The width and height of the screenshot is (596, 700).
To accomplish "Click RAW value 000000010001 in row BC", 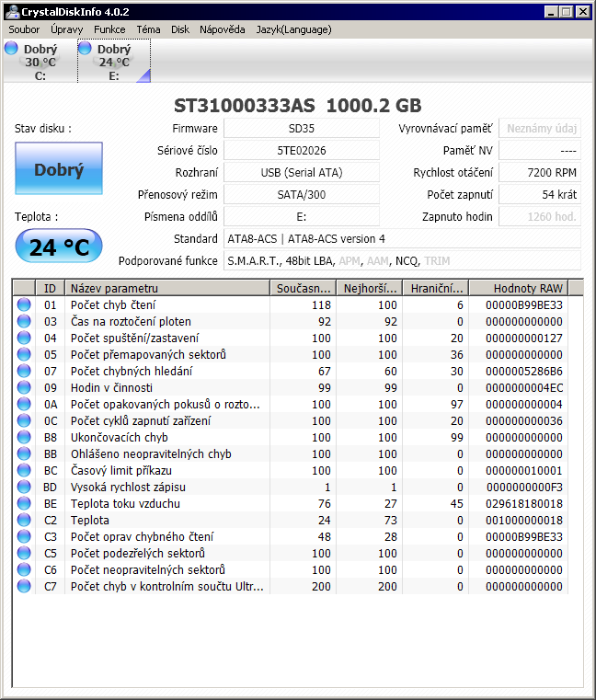I will [x=524, y=471].
